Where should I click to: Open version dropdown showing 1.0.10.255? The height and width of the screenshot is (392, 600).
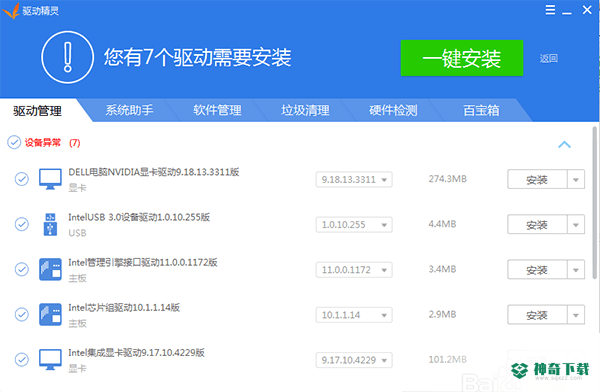coord(354,224)
